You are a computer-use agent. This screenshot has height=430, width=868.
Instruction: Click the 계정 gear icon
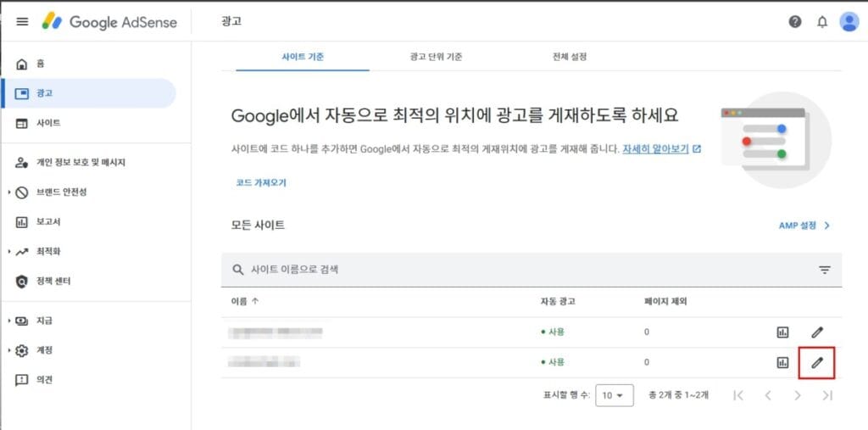[x=21, y=351]
